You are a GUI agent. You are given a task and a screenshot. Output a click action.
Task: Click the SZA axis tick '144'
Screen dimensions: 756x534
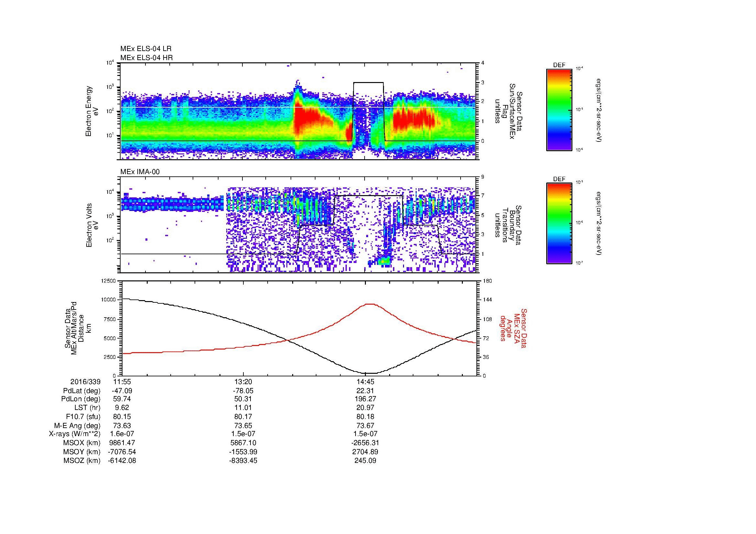[x=487, y=300]
